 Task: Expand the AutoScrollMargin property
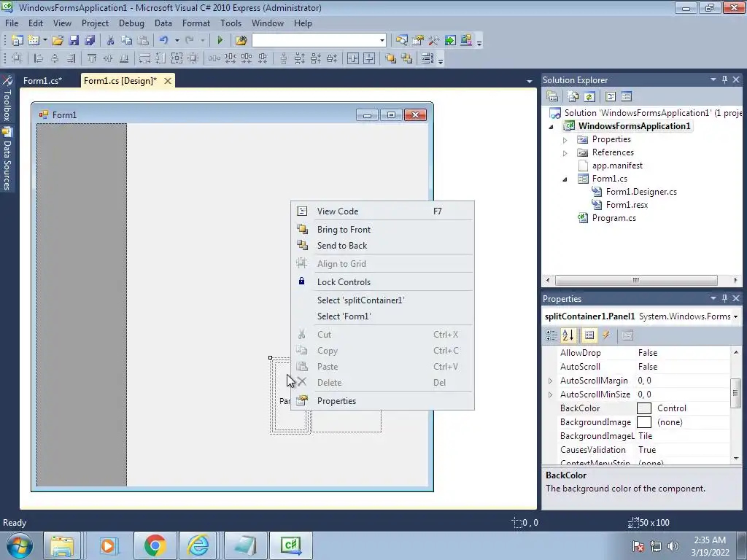[x=551, y=381]
